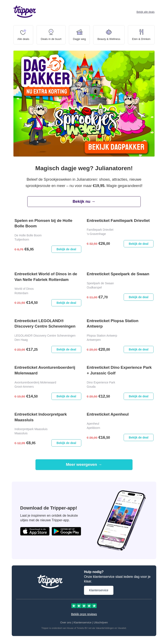Image resolution: width=168 pixels, height=644 pixels.
Task: Click the Alle deals heart icon
Action: pyautogui.click(x=23, y=32)
